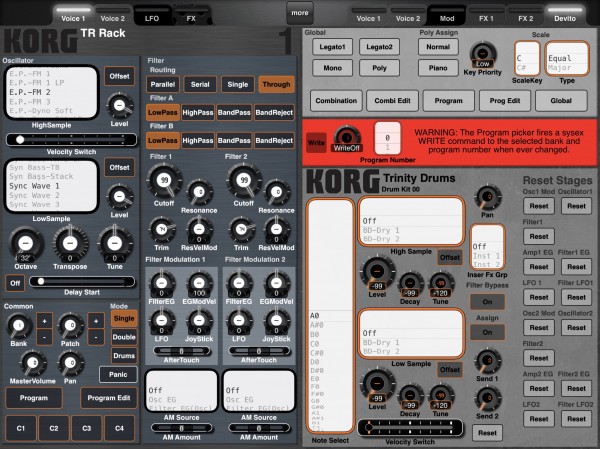The image size is (600, 449).
Task: Toggle the Delay Start Off button
Action: click(15, 283)
